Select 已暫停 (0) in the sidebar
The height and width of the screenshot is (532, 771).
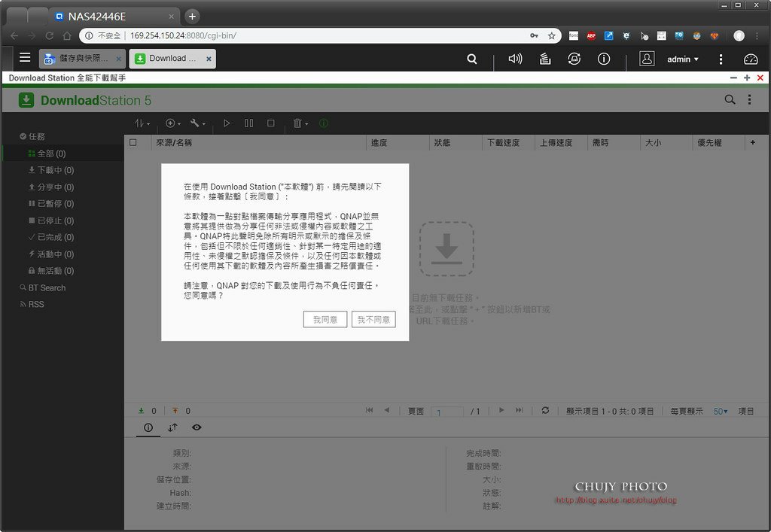(x=63, y=203)
